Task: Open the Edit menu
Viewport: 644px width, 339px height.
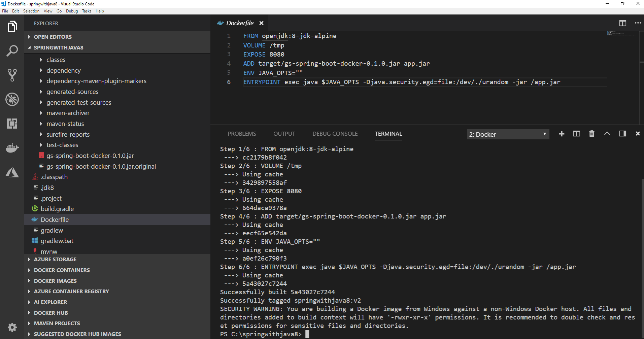Action: click(15, 11)
